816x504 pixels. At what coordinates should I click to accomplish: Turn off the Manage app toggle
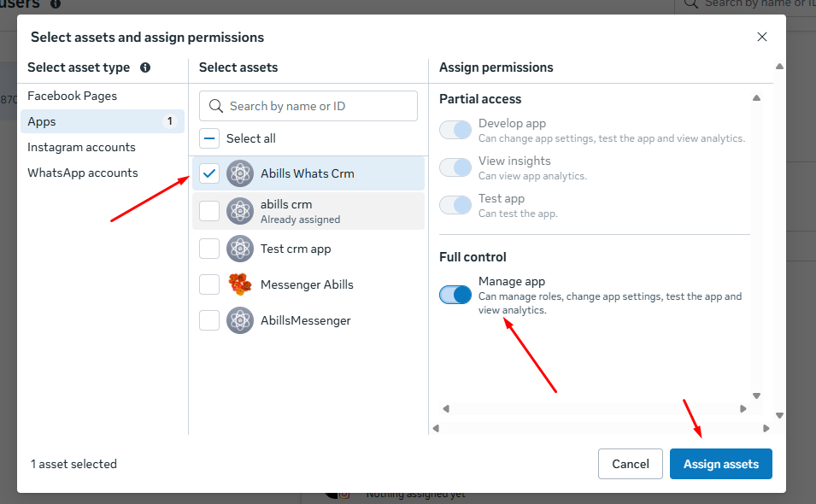click(455, 295)
